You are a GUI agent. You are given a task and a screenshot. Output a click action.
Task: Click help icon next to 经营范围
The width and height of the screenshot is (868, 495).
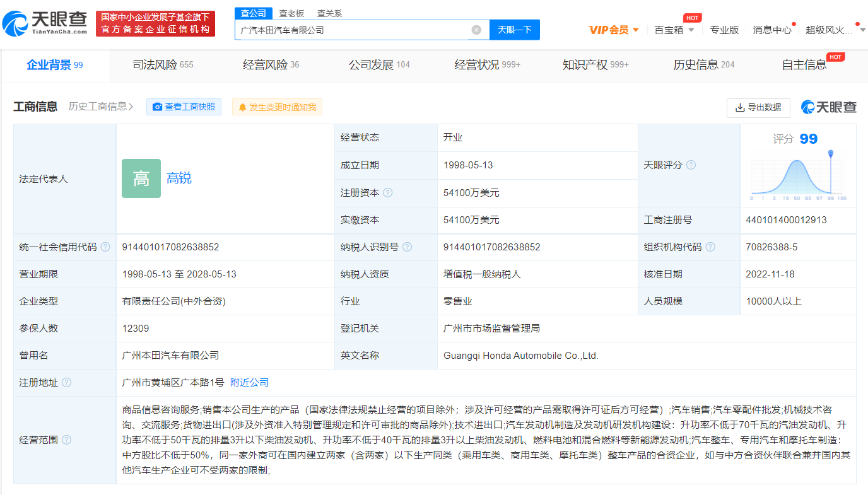[66, 440]
